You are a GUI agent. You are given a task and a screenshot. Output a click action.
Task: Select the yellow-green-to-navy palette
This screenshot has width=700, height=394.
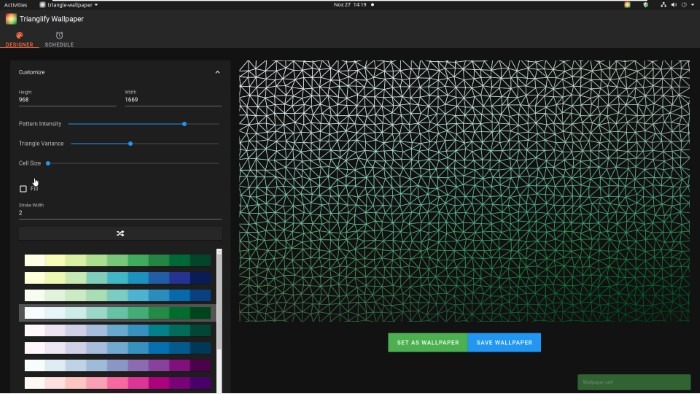pos(118,278)
